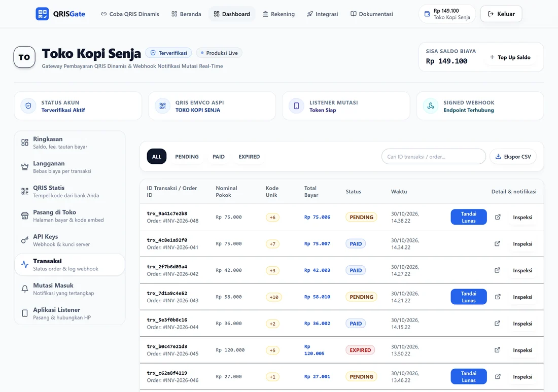This screenshot has width=558, height=392.
Task: Click the bell icon next to Mutasi Masuk
Action: pos(24,289)
